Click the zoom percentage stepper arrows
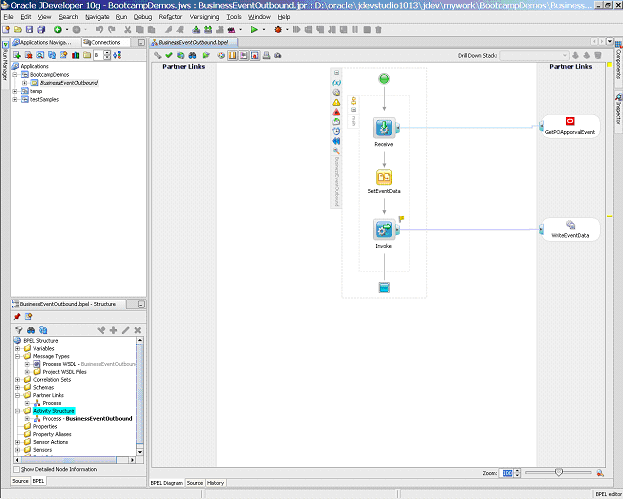Screen dimensions: 623x499 point(517,473)
